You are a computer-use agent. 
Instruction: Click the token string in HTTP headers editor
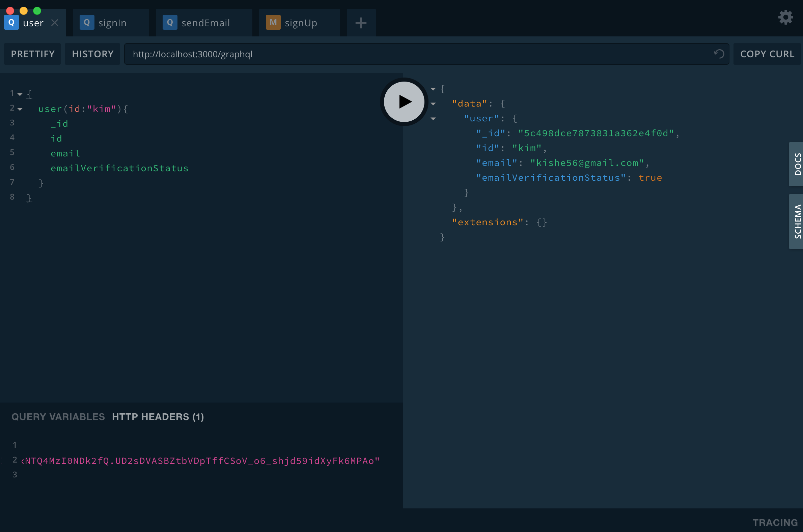[x=200, y=461]
